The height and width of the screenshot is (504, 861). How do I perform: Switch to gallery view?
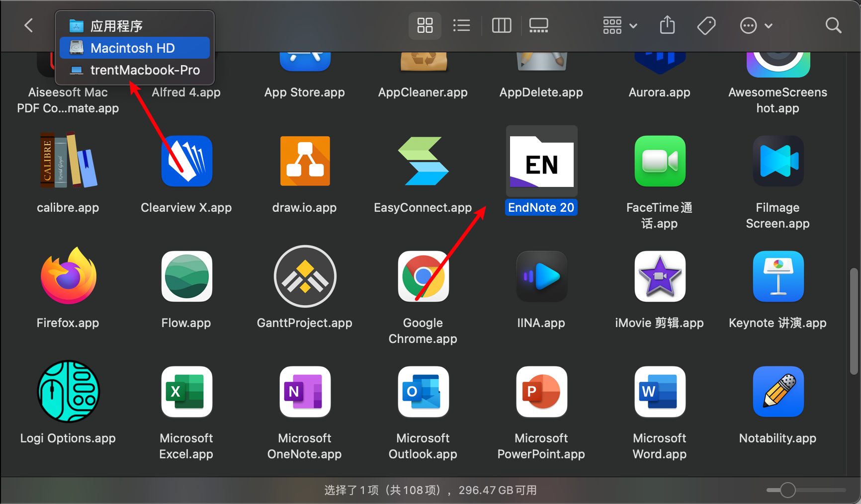click(x=539, y=25)
